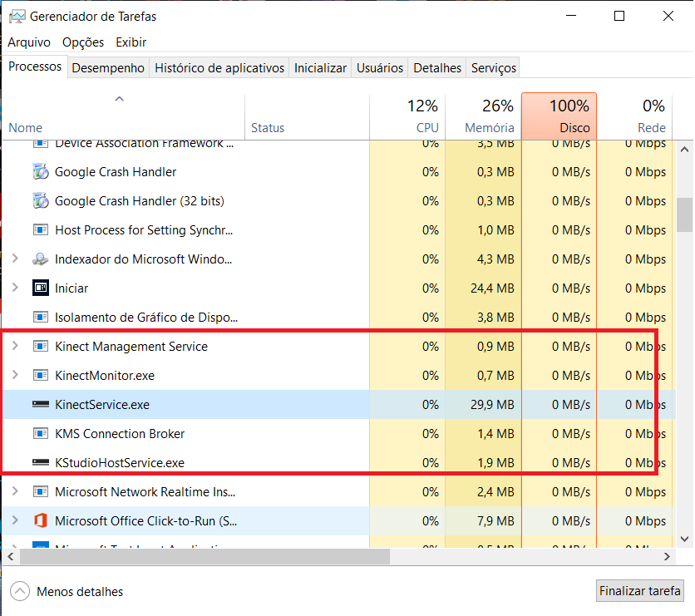Sort by the Memória column header
The width and height of the screenshot is (695, 616).
pyautogui.click(x=484, y=116)
